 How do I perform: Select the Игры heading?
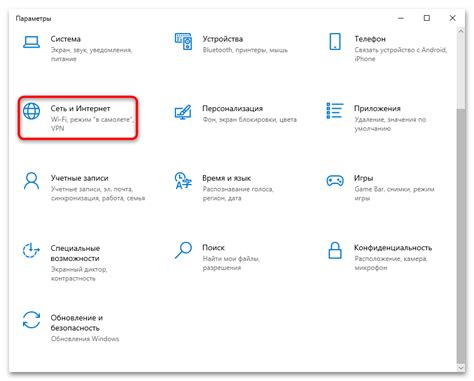pos(364,178)
